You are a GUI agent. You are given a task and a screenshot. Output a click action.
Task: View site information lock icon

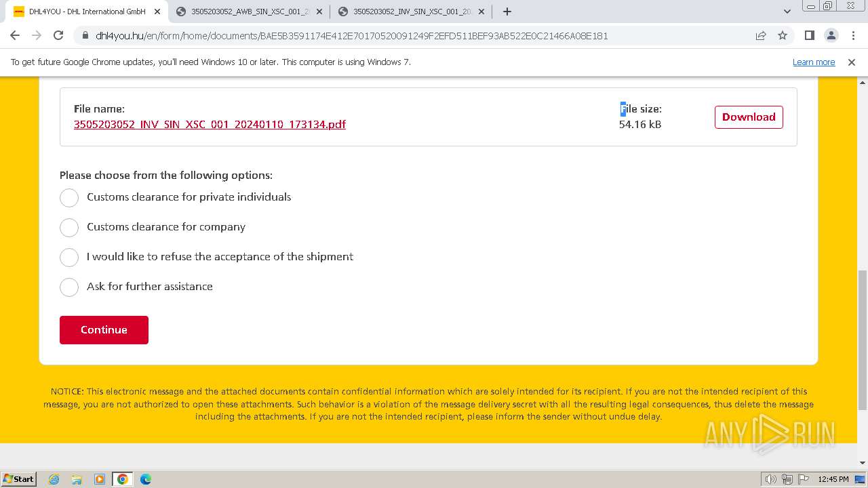pyautogui.click(x=85, y=36)
